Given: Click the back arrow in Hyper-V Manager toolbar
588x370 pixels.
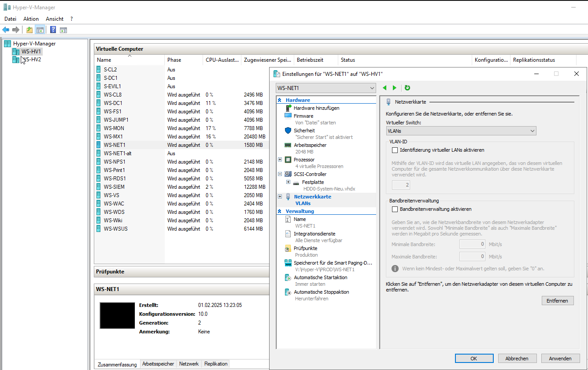Looking at the screenshot, I should point(6,30).
